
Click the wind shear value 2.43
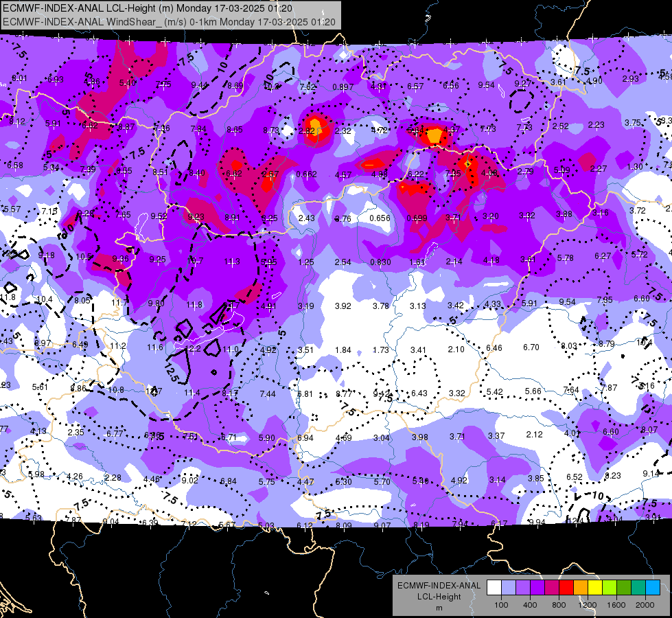click(306, 218)
